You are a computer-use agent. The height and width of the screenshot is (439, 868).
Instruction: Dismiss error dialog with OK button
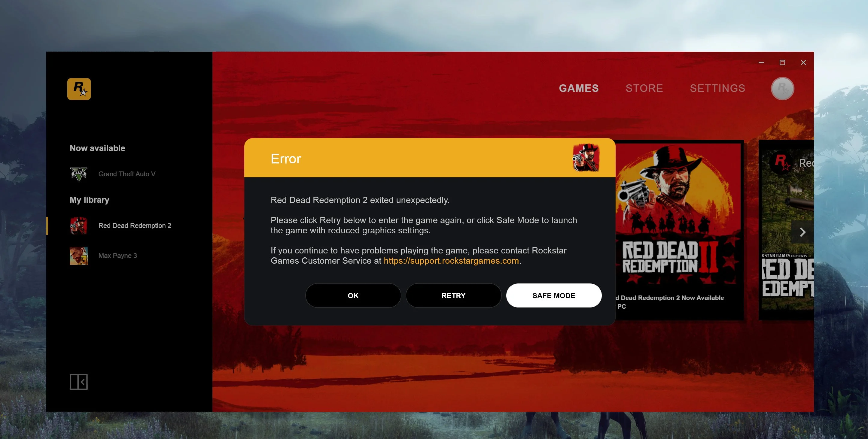353,295
